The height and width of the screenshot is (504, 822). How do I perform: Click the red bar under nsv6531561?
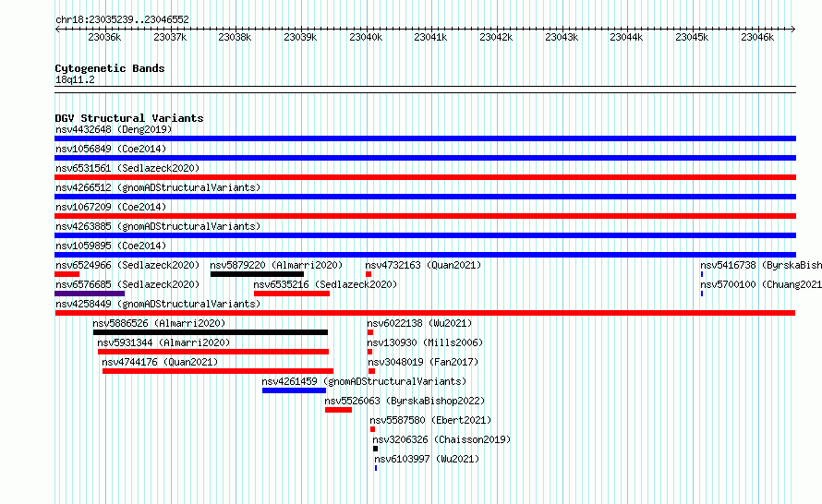(x=425, y=177)
